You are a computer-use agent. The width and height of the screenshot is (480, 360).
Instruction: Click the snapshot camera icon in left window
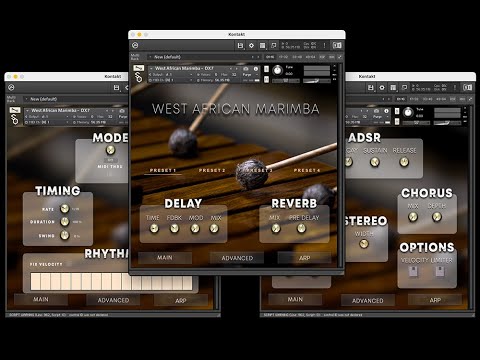tap(122, 111)
